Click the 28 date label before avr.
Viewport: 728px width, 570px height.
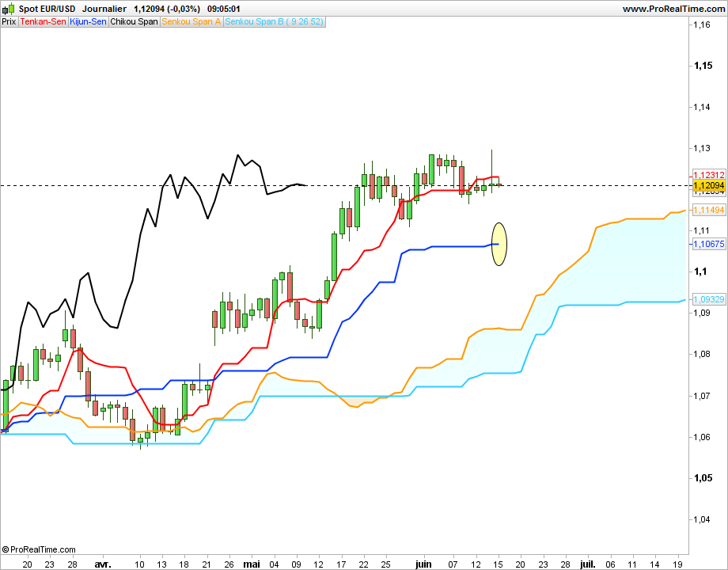click(72, 564)
